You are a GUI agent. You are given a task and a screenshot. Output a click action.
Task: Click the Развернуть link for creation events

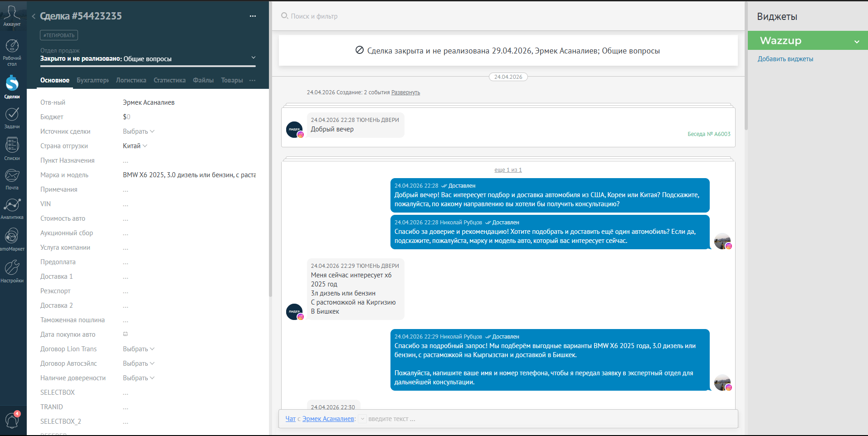[405, 92]
